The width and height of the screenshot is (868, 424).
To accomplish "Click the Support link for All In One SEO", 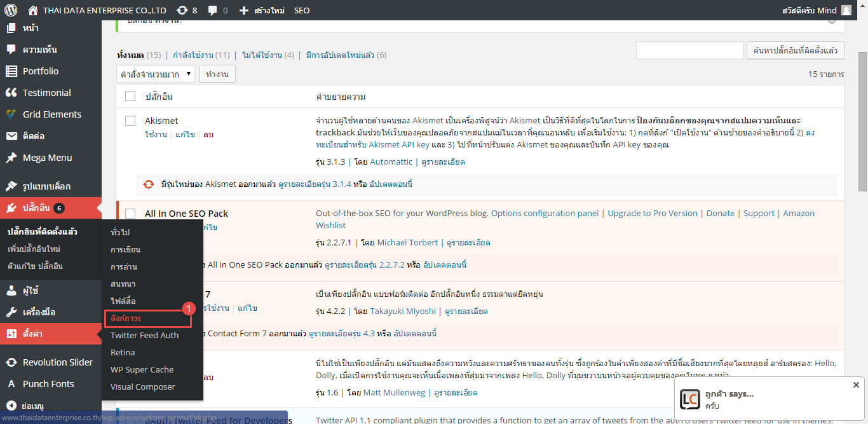I will click(759, 214).
